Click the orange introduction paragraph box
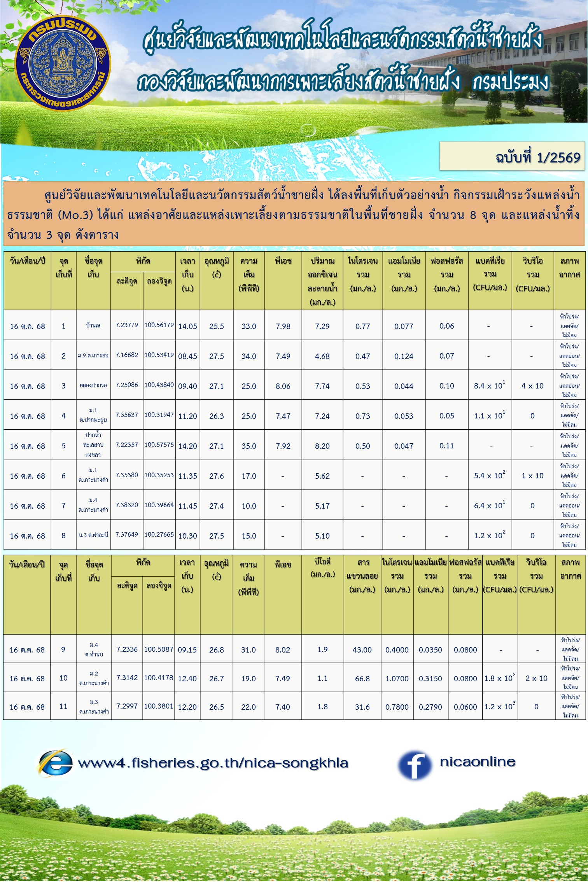The width and height of the screenshot is (588, 882). pos(294,214)
